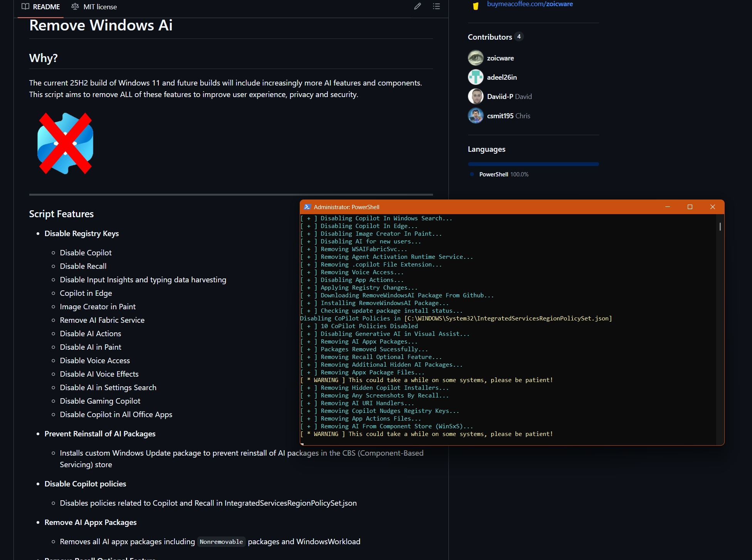Click the edit README pencil icon
This screenshot has height=560, width=752.
point(418,7)
